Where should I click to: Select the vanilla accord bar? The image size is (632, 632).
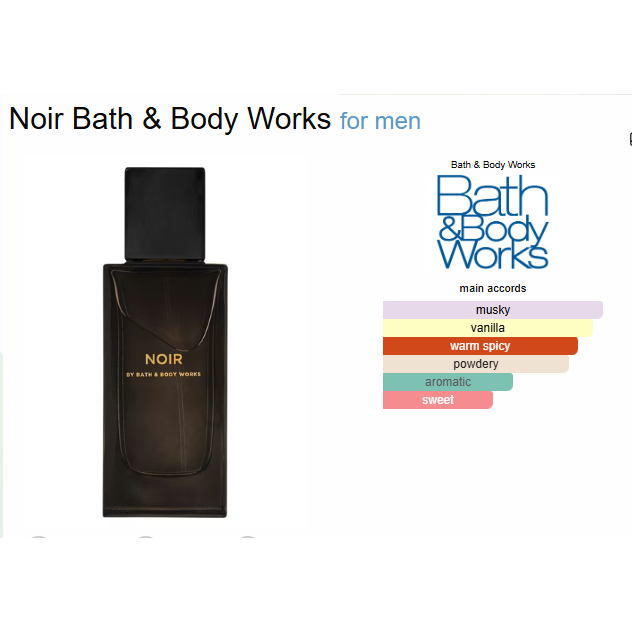(x=488, y=328)
